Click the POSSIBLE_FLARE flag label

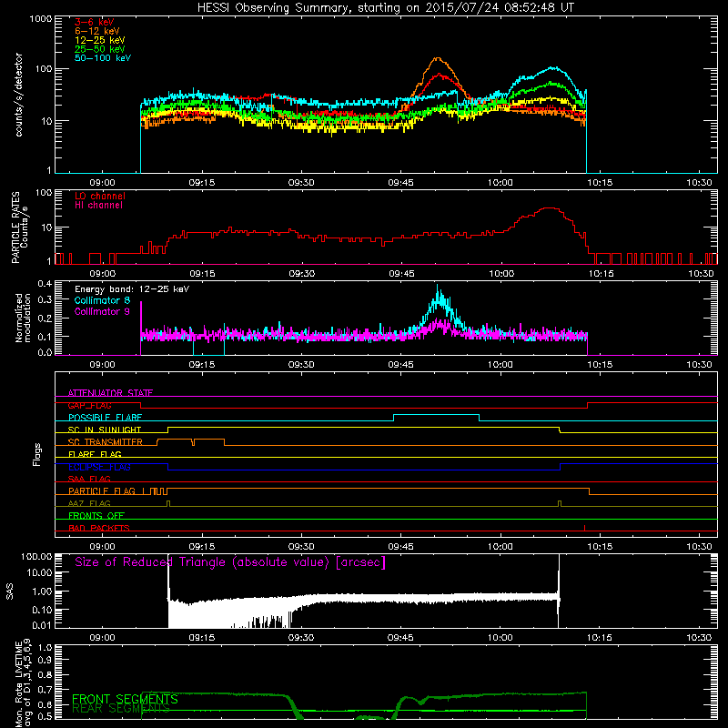(105, 418)
